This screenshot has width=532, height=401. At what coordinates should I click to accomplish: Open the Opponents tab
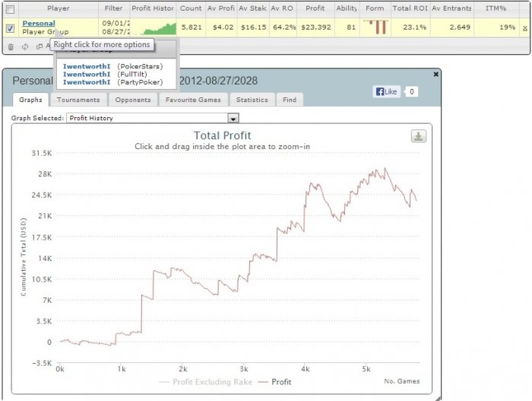pyautogui.click(x=133, y=100)
